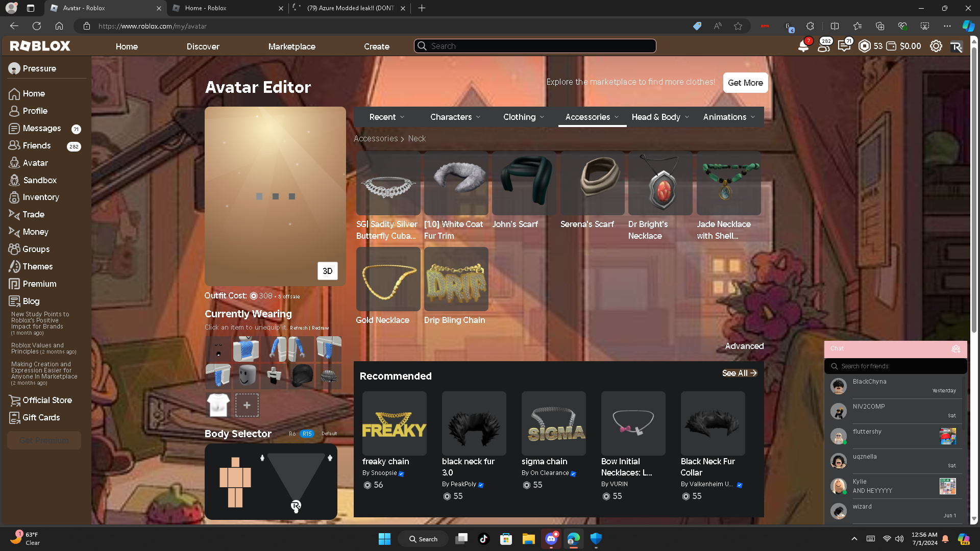Open Groups in the sidebar
Image resolution: width=980 pixels, height=551 pixels.
(x=36, y=249)
